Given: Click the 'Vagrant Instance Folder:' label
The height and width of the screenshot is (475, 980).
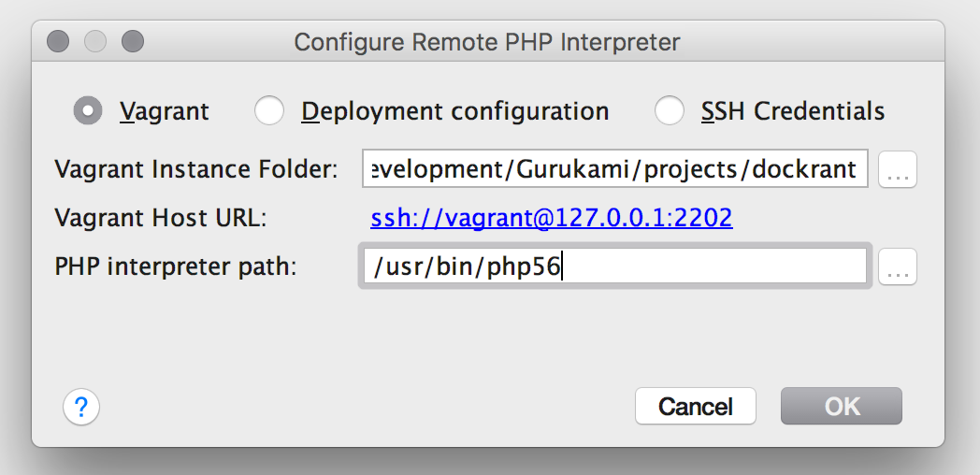Looking at the screenshot, I should pos(195,170).
